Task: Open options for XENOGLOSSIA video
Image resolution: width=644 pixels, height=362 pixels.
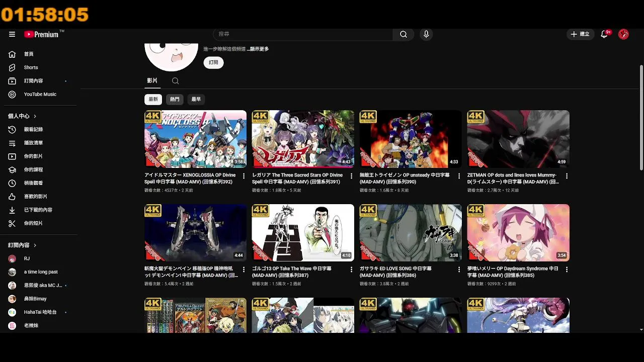Action: click(244, 176)
